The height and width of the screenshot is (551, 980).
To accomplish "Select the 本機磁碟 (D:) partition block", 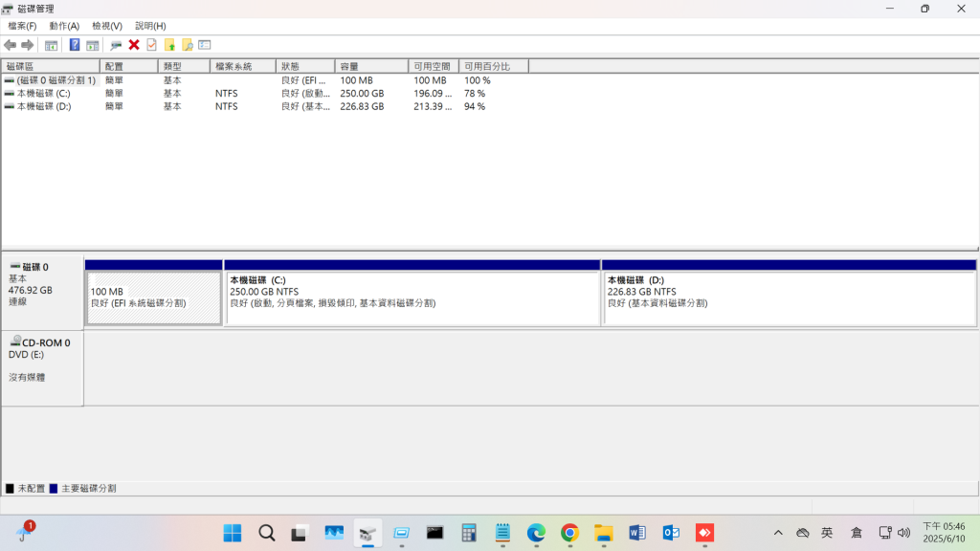I will tap(789, 298).
